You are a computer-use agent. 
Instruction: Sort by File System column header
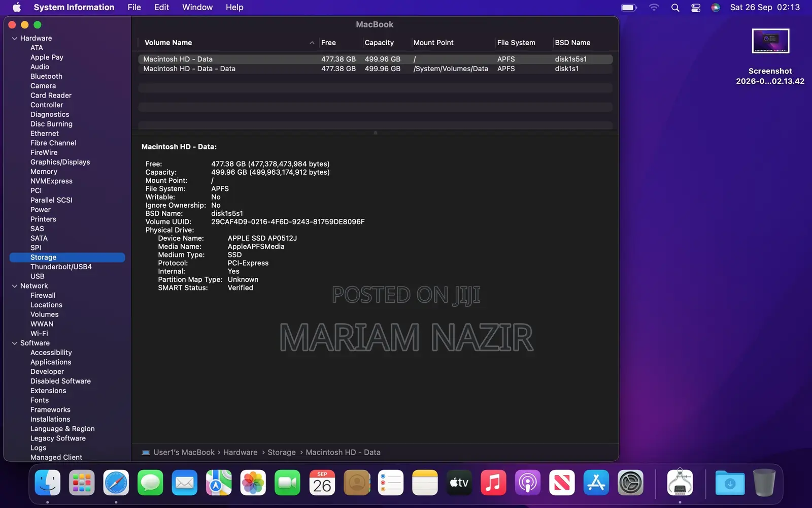pos(516,43)
